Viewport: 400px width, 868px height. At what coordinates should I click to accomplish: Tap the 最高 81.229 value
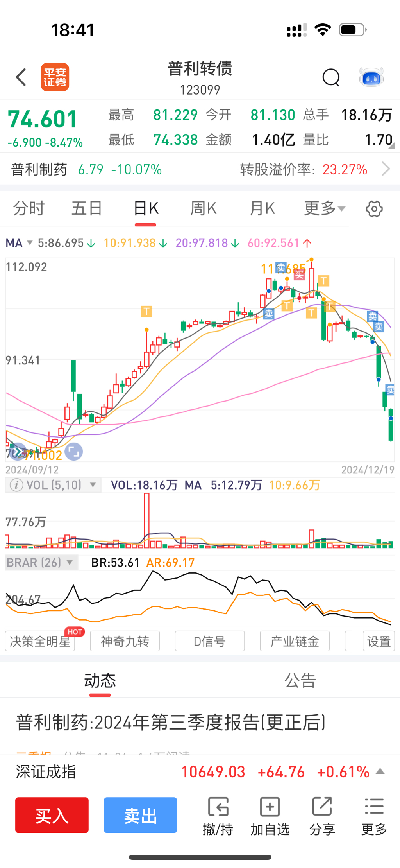coord(175,115)
